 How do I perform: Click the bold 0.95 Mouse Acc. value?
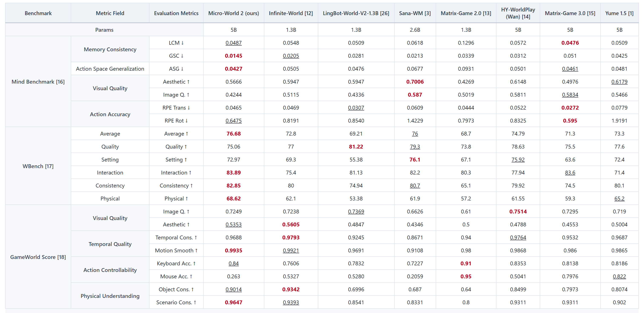[x=466, y=276]
